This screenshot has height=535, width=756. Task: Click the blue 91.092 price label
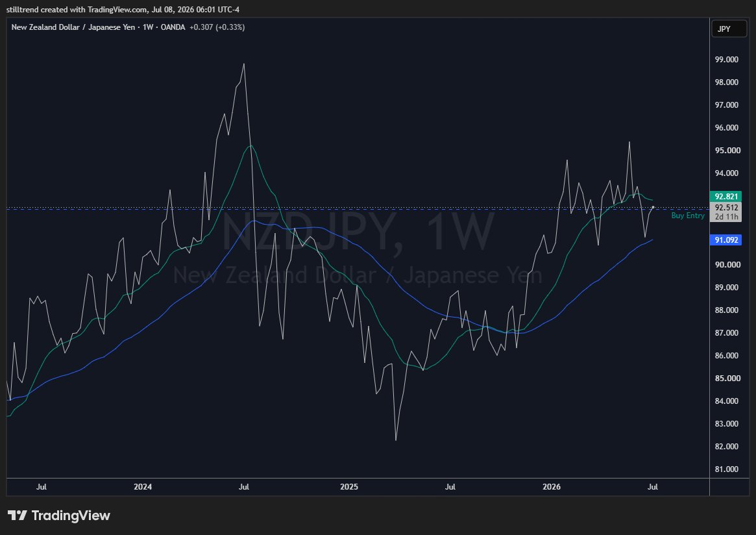726,240
